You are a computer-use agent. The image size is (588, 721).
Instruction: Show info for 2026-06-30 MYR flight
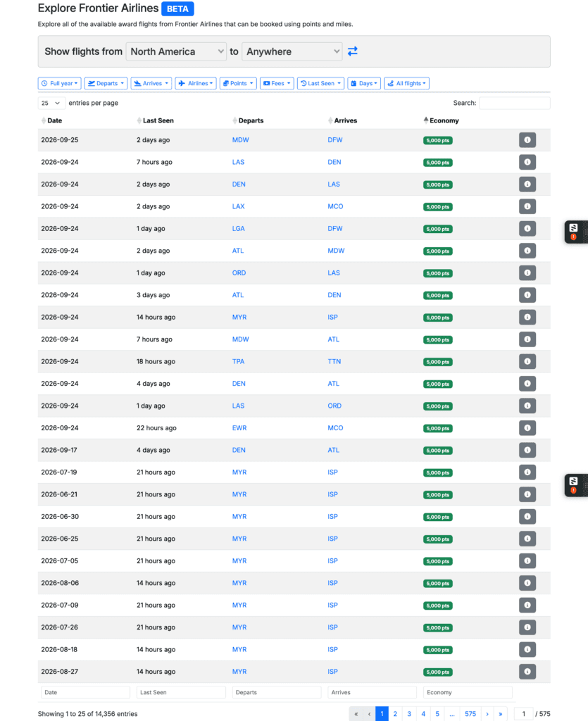tap(527, 517)
